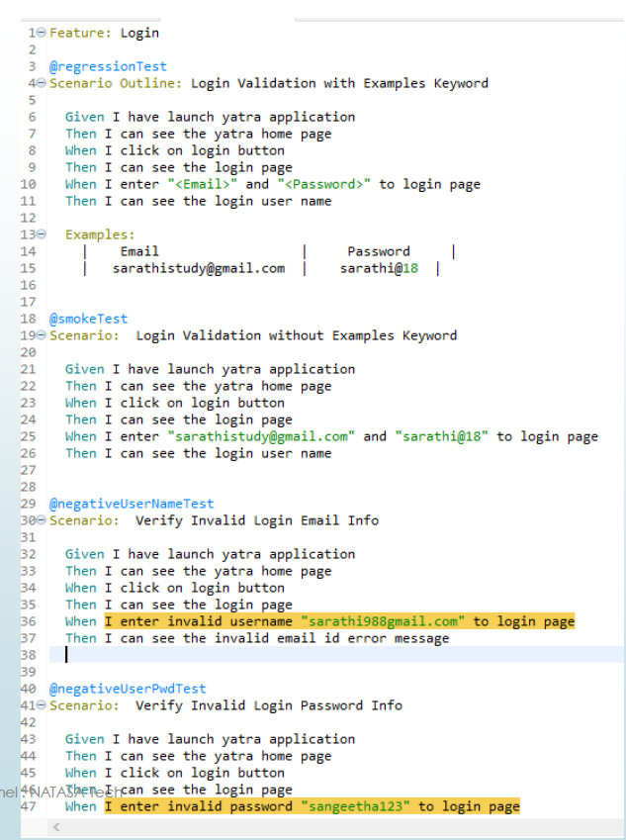Select the @negativeUserPwdTest tag

coord(128,689)
